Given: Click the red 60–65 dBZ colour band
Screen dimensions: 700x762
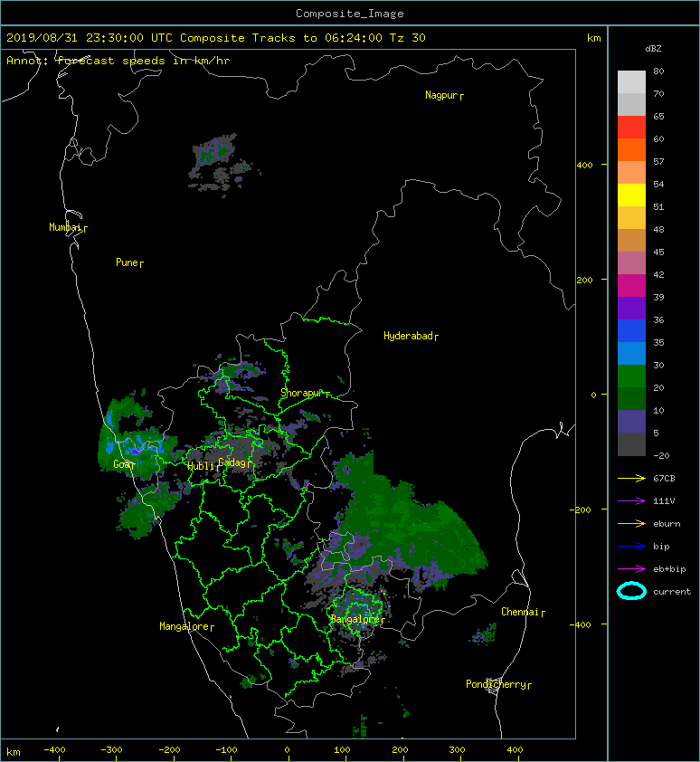Looking at the screenshot, I should (x=631, y=127).
